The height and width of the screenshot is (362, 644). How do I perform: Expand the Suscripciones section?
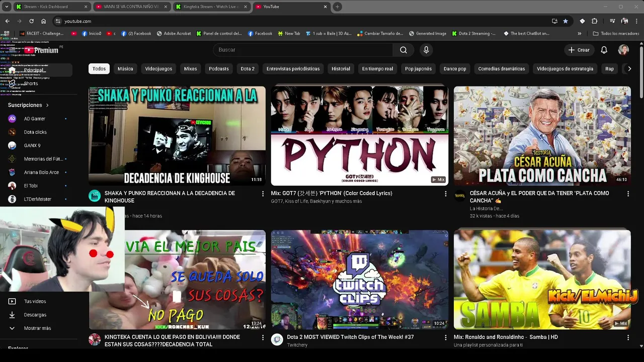29,105
